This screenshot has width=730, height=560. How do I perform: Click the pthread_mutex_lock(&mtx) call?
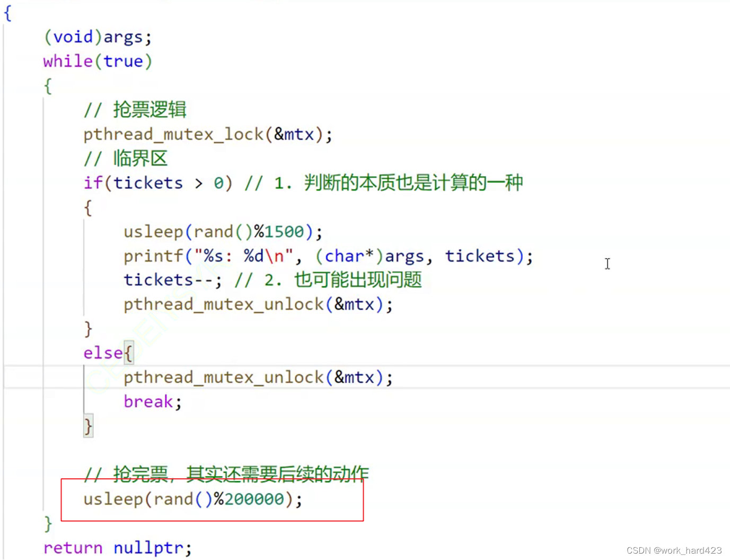point(208,135)
